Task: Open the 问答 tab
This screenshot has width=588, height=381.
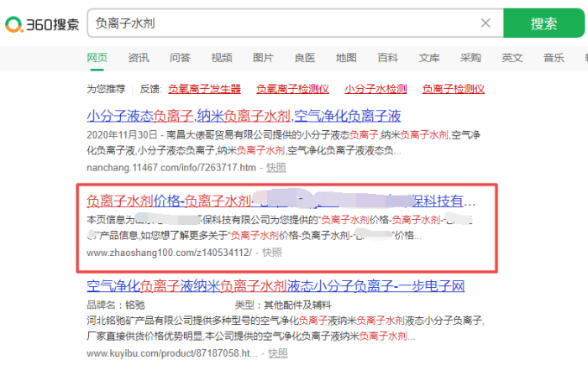Action: point(181,58)
